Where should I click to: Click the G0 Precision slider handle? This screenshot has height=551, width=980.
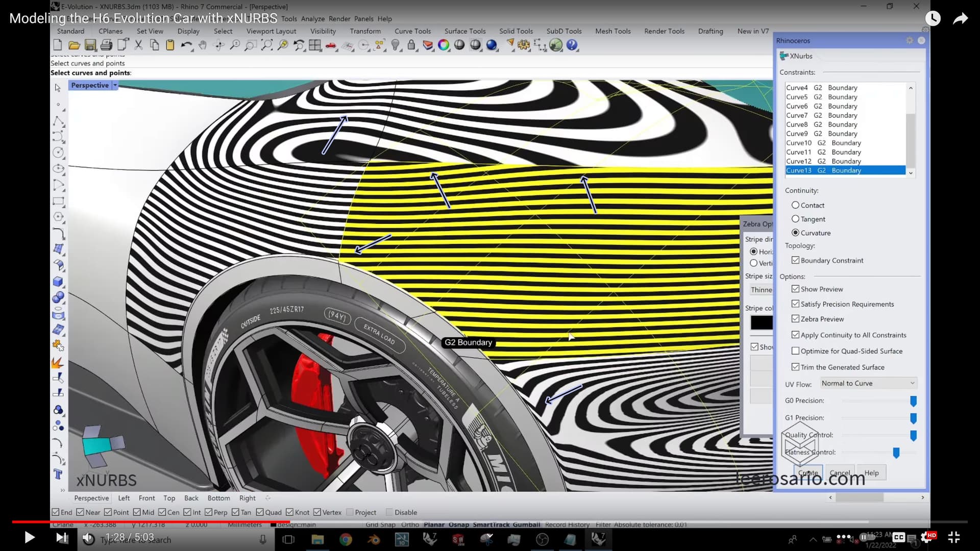(913, 401)
